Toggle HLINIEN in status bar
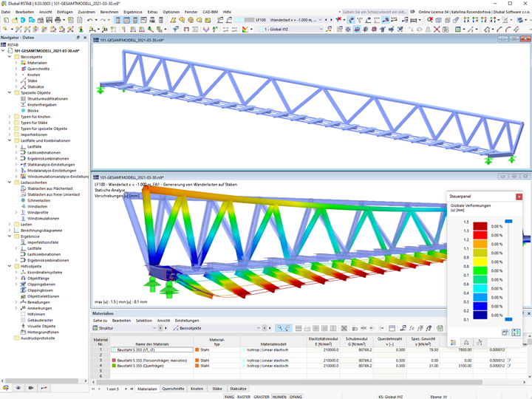 pyautogui.click(x=279, y=397)
